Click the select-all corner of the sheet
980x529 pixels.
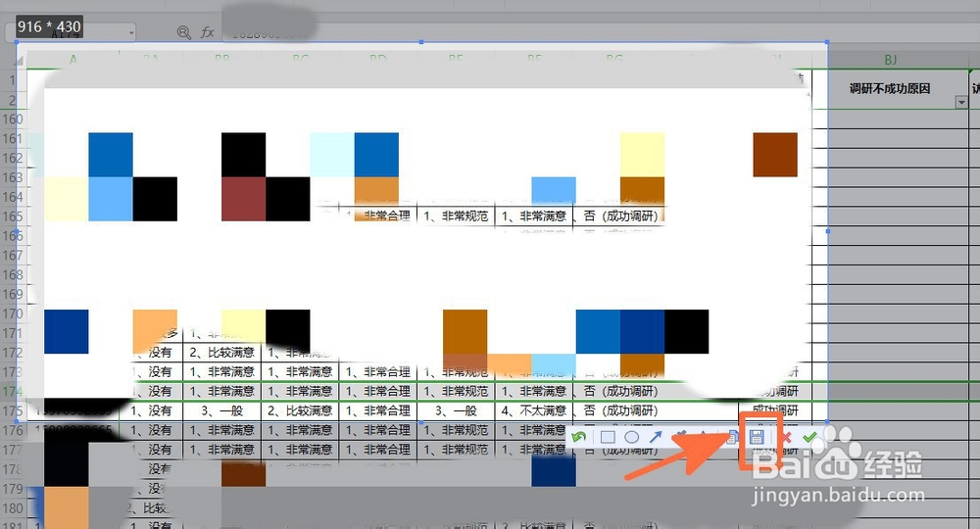20,61
